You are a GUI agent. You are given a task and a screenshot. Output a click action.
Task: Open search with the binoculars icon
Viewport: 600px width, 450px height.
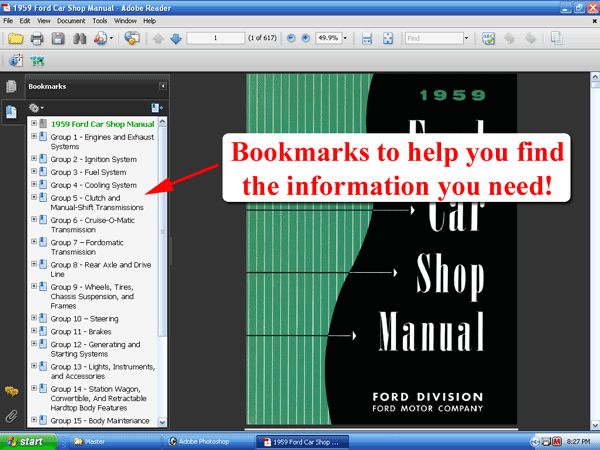point(80,38)
